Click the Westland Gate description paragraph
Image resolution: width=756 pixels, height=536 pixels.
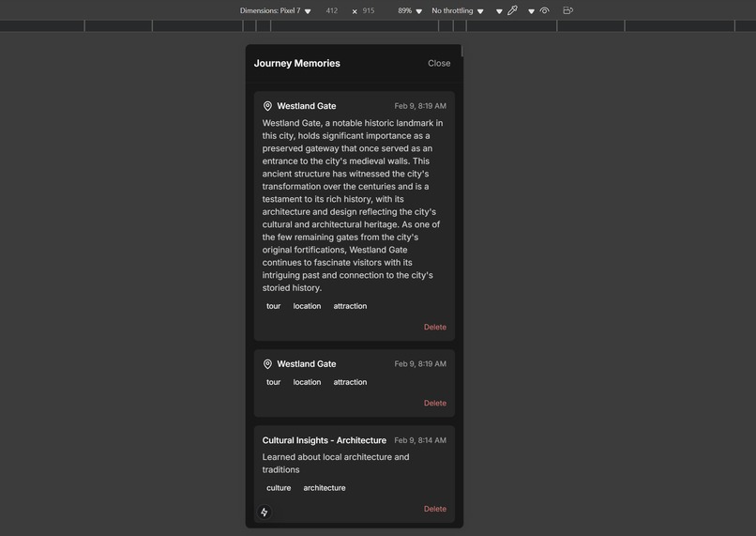pos(353,206)
